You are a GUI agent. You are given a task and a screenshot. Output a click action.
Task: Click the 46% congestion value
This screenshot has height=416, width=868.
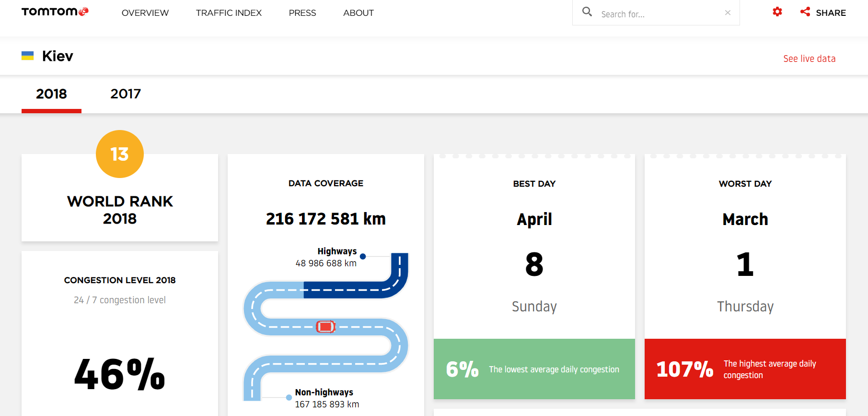coord(120,374)
